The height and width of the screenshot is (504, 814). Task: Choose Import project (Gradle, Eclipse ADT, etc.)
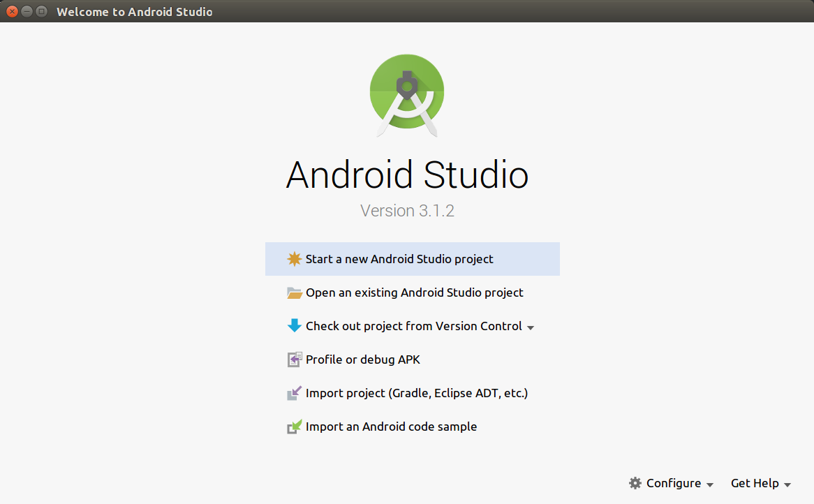[412, 393]
